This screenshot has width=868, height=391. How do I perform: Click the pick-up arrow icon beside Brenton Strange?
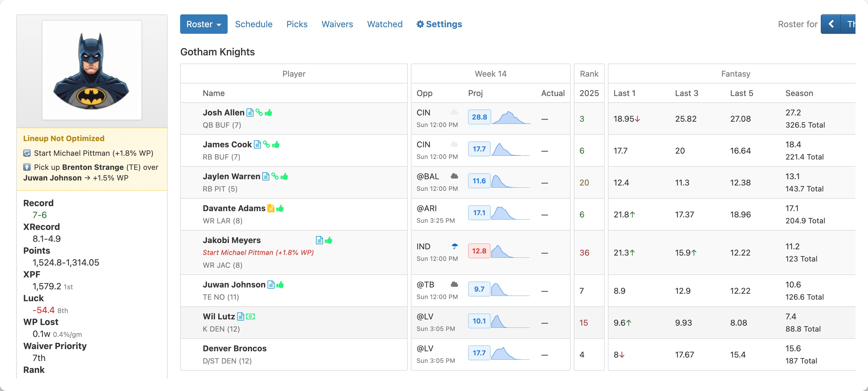27,167
